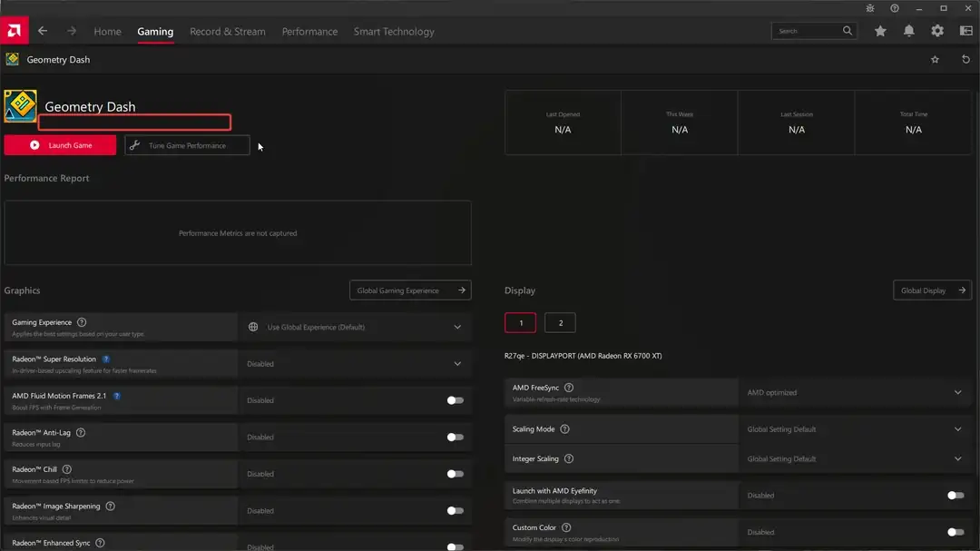Show help for Radeon Chill
This screenshot has width=980, height=551.
coord(67,469)
